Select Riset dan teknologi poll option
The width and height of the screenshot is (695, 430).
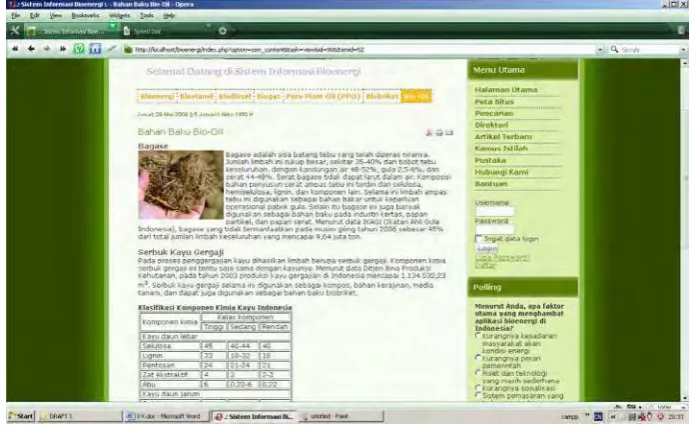pyautogui.click(x=478, y=373)
